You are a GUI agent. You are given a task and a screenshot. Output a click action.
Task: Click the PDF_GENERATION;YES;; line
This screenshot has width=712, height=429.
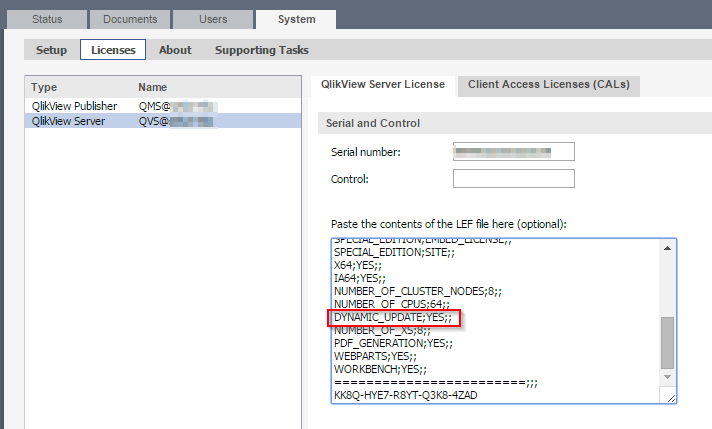(x=393, y=343)
